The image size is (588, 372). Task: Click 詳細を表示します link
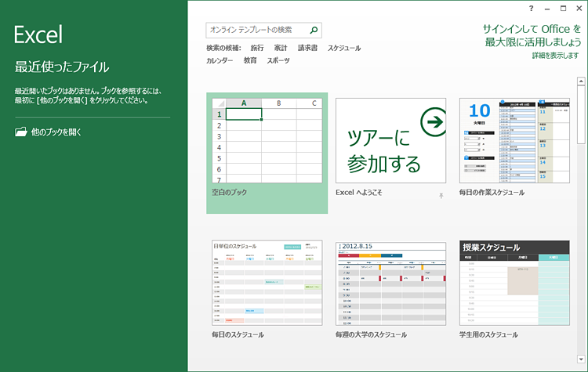coord(555,56)
